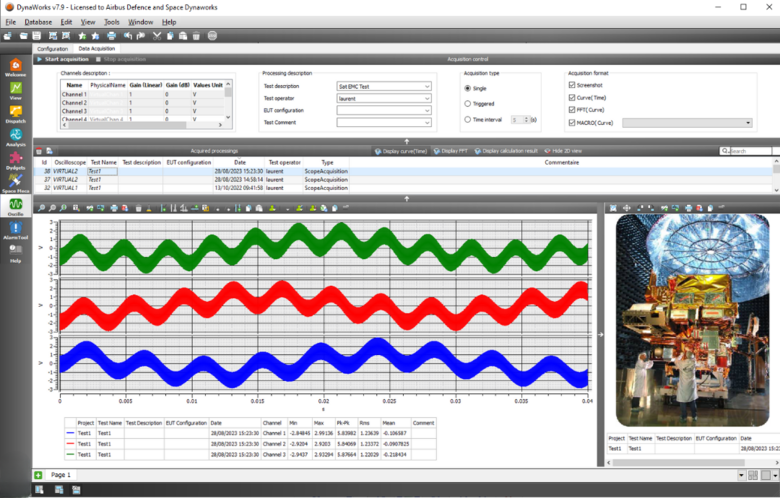
Task: Select the Page 1 tab at bottom
Action: [x=61, y=475]
